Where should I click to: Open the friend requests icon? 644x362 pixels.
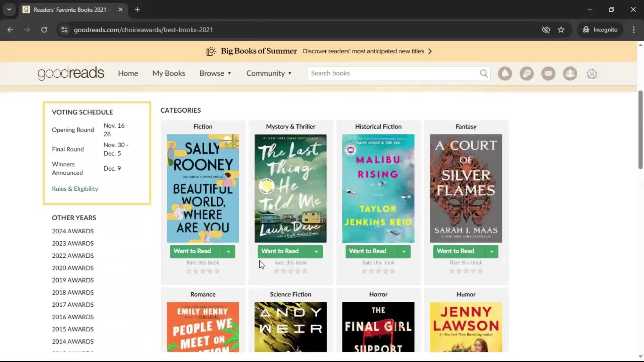[x=570, y=73]
